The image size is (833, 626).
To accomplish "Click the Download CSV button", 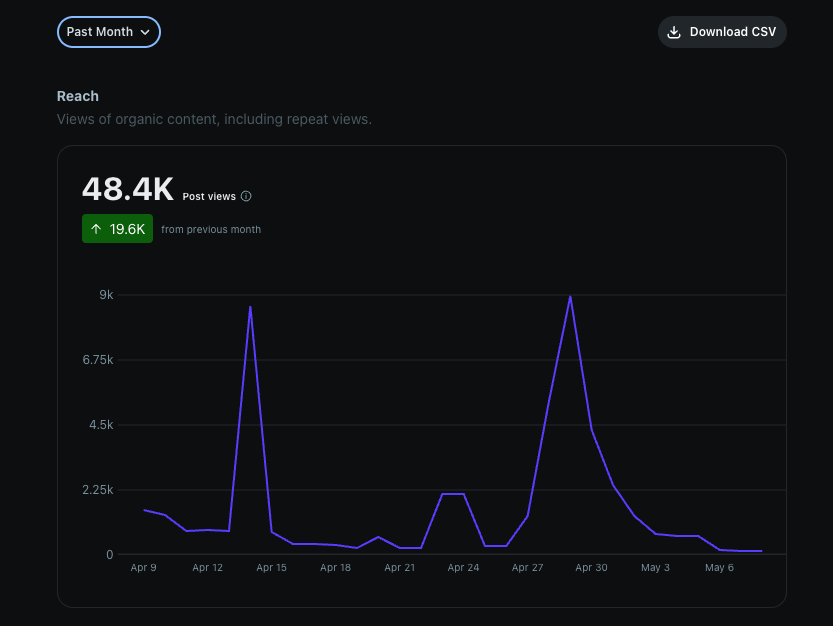I will coord(722,32).
